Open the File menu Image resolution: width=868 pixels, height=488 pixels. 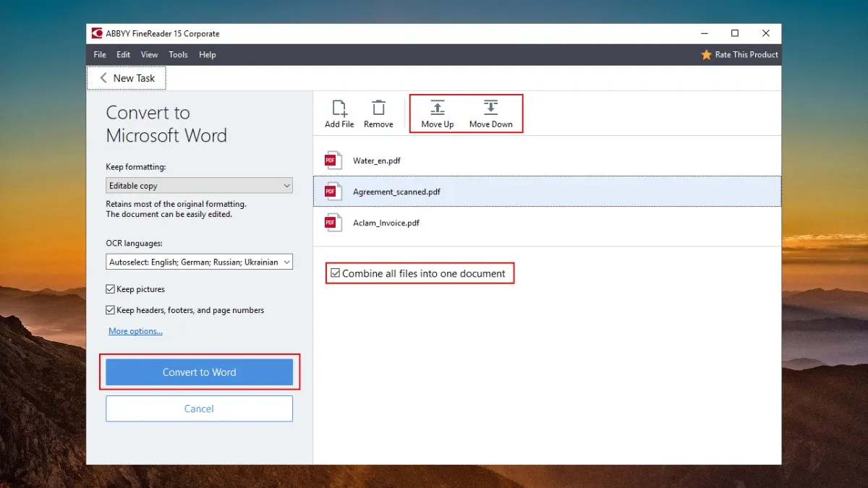tap(100, 55)
